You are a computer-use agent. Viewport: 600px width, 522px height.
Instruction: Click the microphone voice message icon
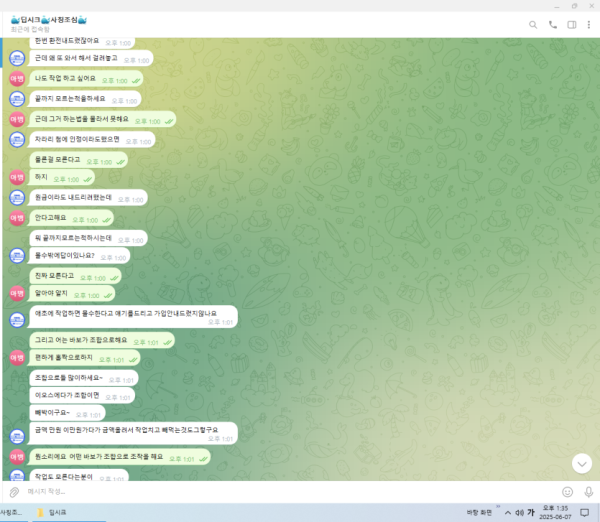(x=589, y=492)
